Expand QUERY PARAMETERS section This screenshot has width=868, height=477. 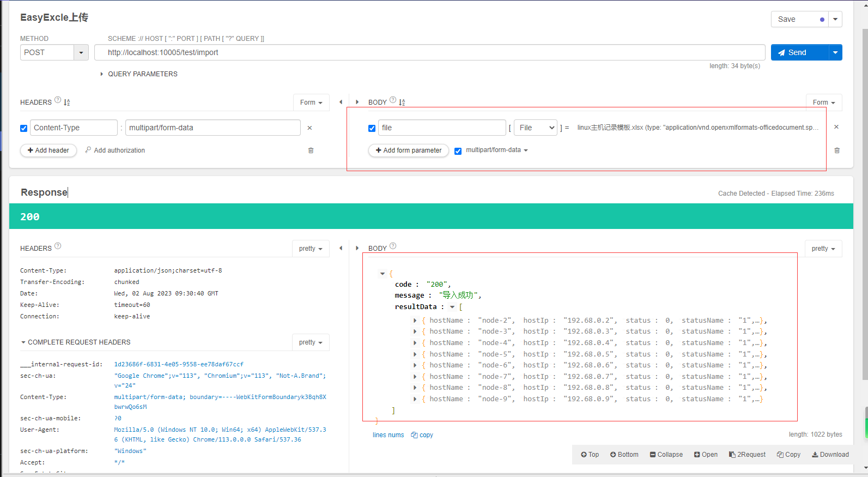point(139,74)
